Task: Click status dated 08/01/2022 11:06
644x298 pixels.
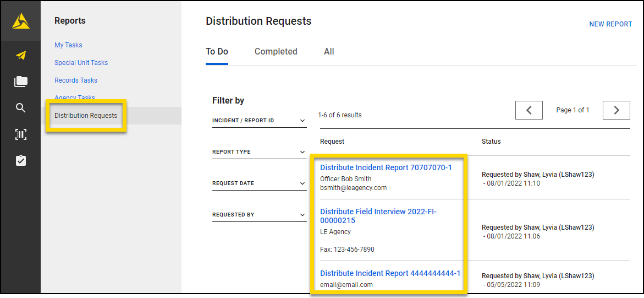Action: (x=538, y=232)
